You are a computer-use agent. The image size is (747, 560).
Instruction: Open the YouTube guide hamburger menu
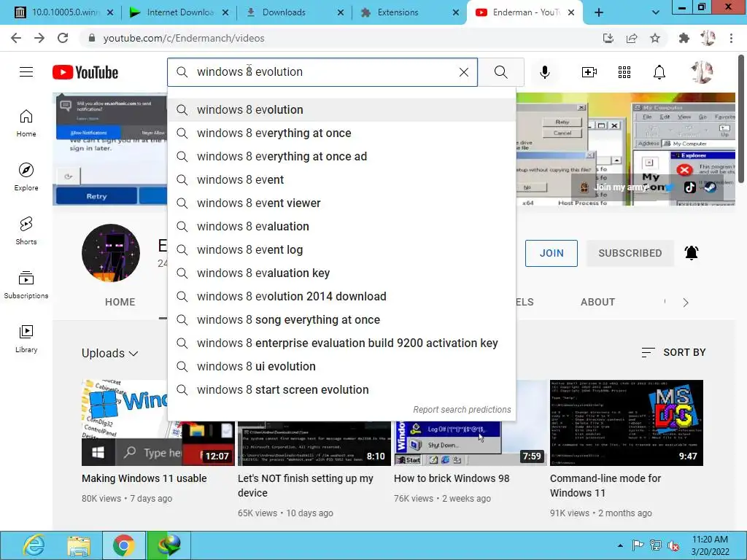(26, 72)
